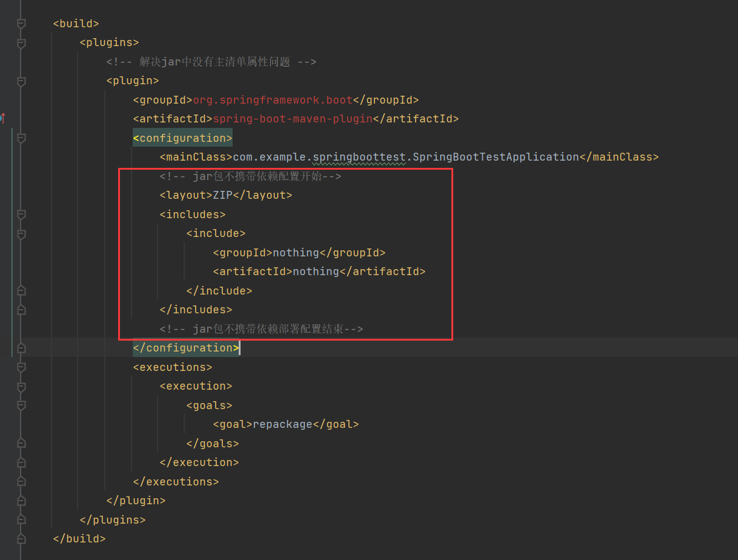Viewport: 738px width, 560px height.
Task: Click the highlighted </configuration> closing tag
Action: [186, 348]
